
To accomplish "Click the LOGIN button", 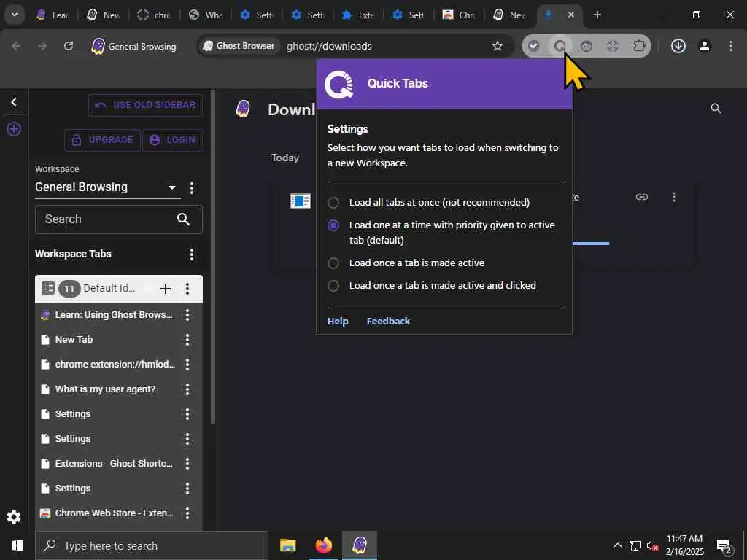I will (172, 140).
